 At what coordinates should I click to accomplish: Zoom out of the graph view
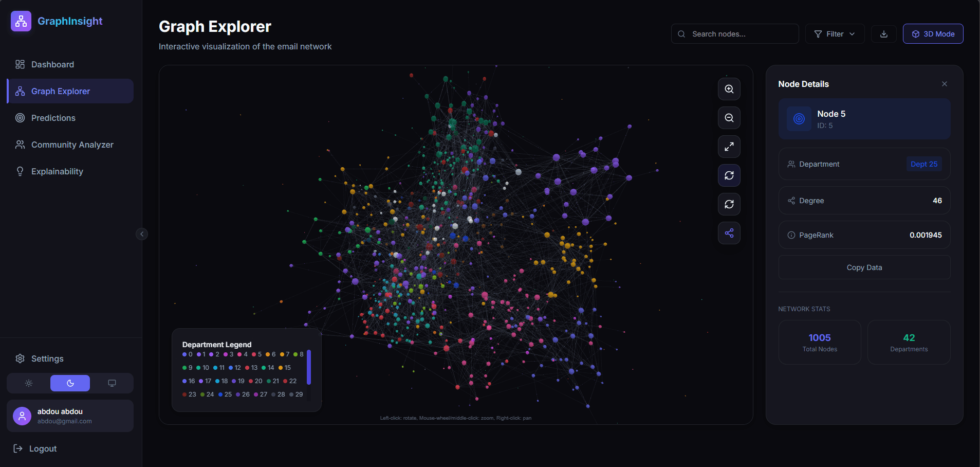click(729, 118)
